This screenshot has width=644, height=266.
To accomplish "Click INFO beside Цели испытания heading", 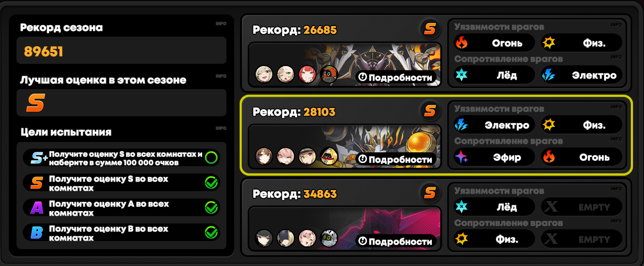I will 221,128.
